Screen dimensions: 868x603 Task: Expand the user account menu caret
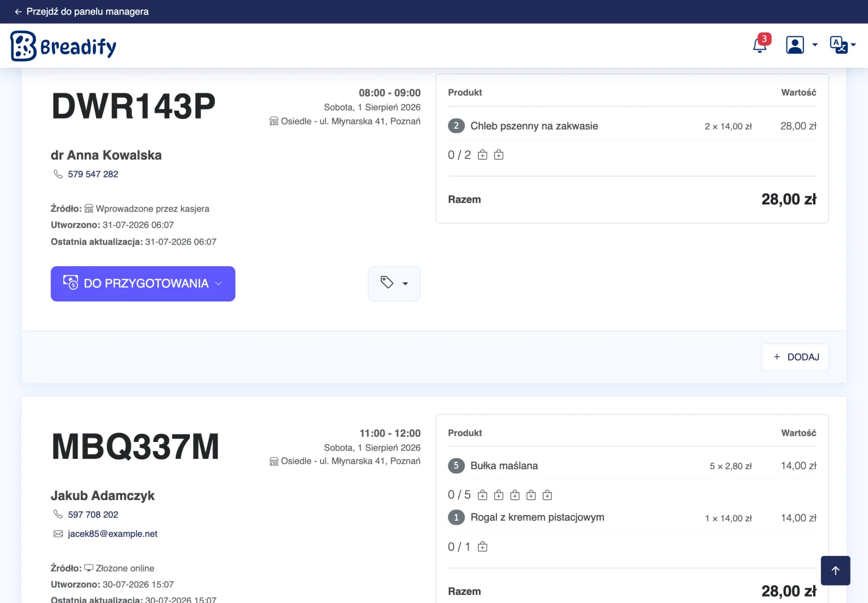815,45
